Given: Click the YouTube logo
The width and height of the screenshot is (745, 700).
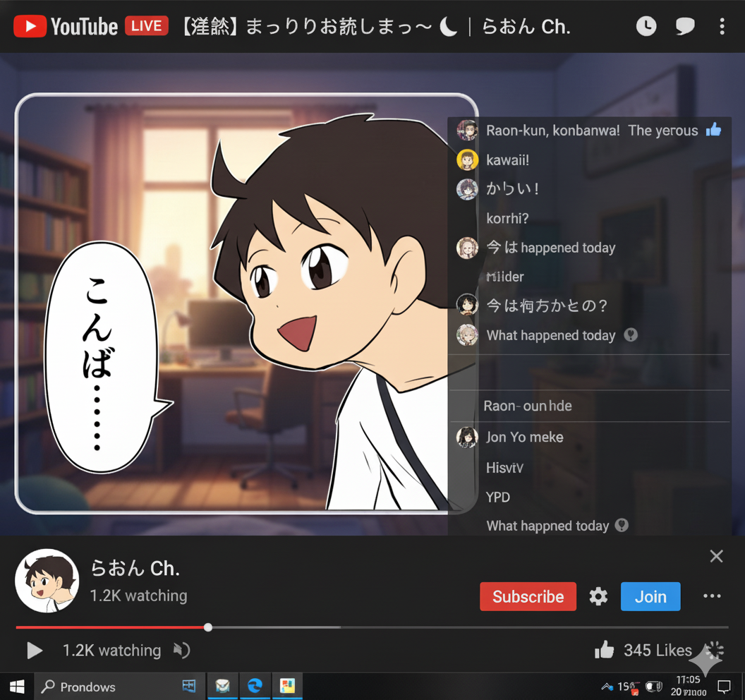Looking at the screenshot, I should point(66,27).
